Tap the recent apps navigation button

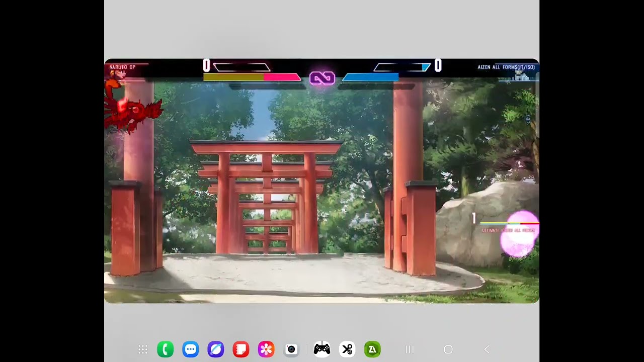[410, 349]
